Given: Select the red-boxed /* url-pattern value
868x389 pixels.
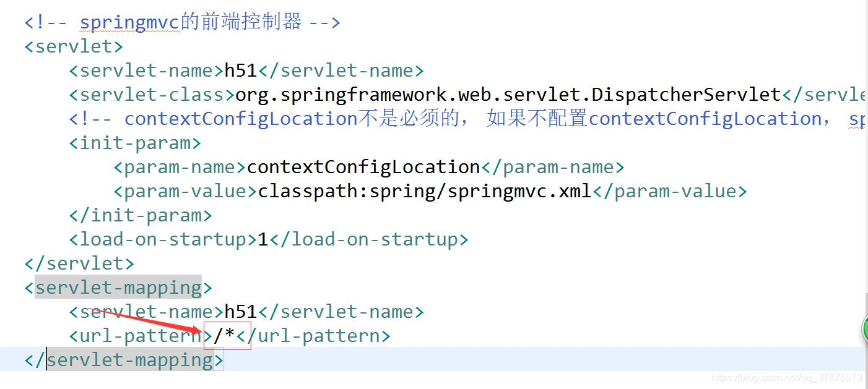Looking at the screenshot, I should pyautogui.click(x=225, y=335).
